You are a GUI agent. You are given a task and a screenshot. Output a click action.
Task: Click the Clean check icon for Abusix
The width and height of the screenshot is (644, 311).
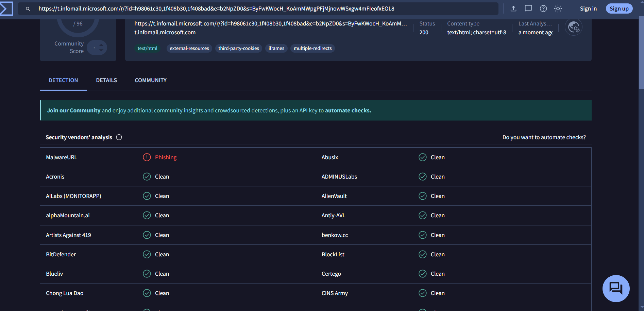point(423,157)
